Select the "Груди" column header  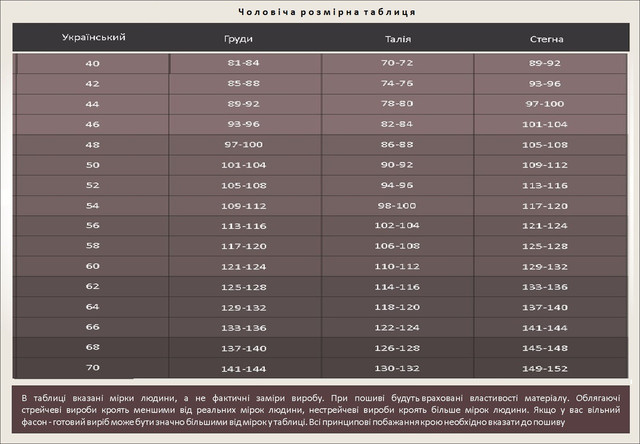(238, 39)
